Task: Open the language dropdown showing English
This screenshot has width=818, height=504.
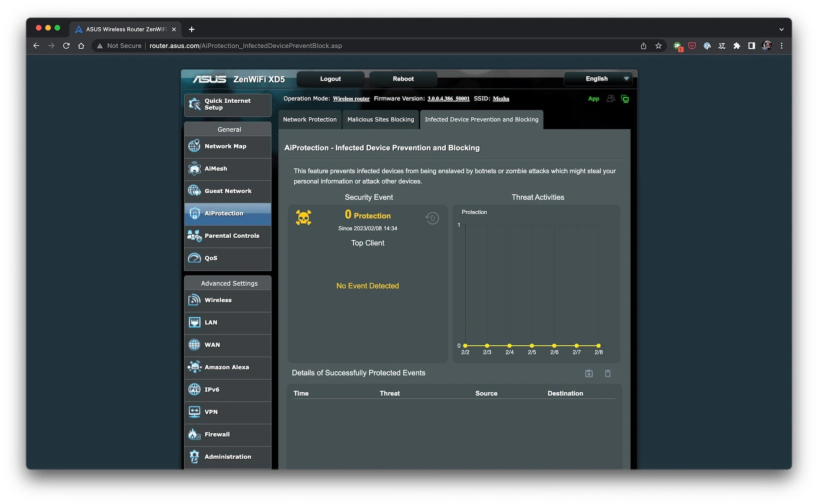Action: pyautogui.click(x=598, y=79)
